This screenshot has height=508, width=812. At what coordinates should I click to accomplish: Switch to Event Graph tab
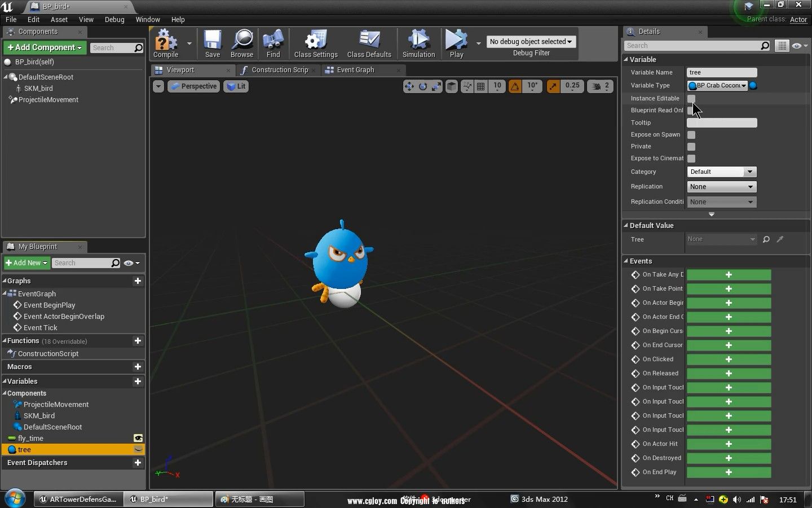pyautogui.click(x=356, y=70)
